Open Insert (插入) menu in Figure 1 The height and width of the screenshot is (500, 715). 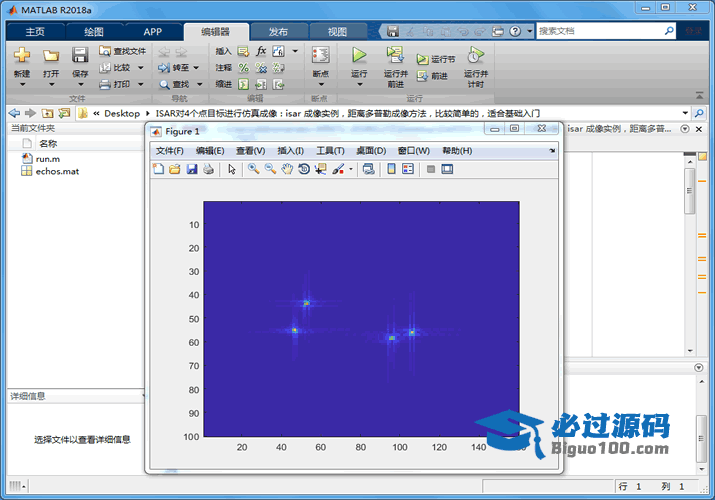pyautogui.click(x=290, y=151)
